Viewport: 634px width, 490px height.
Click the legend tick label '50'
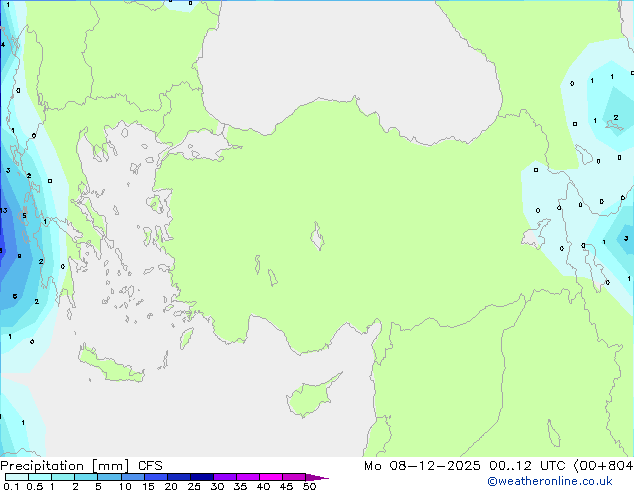pyautogui.click(x=309, y=486)
